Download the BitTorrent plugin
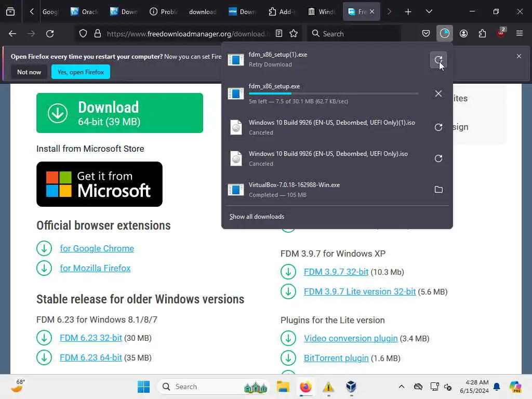Viewport: 532px width, 399px height. (x=336, y=358)
